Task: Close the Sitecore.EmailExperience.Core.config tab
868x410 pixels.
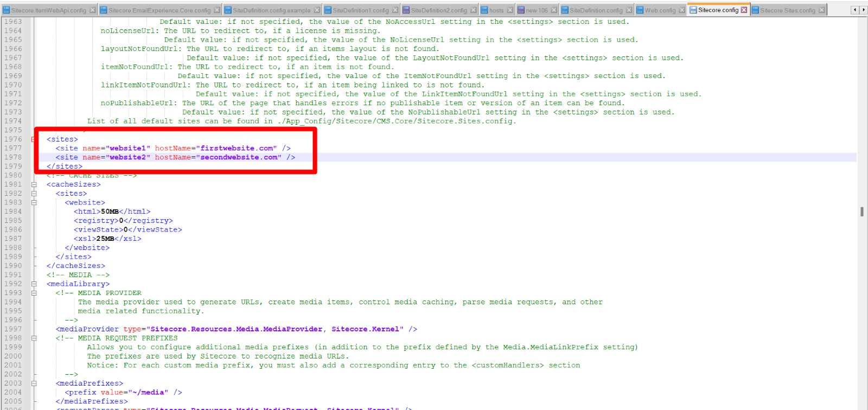Action: (x=217, y=10)
